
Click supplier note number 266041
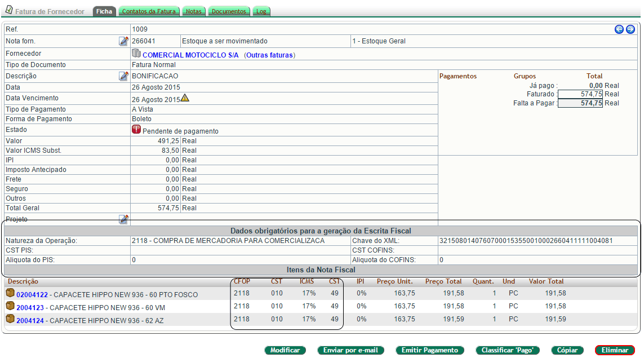tap(143, 41)
